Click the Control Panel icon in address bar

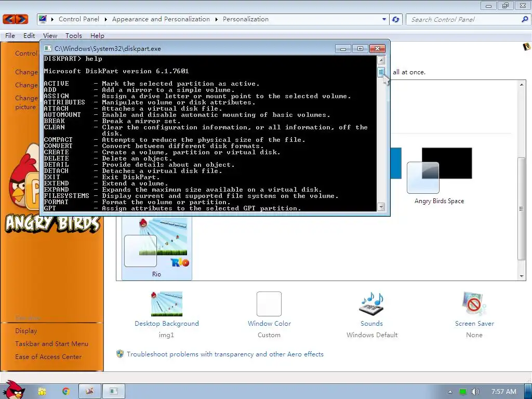pos(43,19)
